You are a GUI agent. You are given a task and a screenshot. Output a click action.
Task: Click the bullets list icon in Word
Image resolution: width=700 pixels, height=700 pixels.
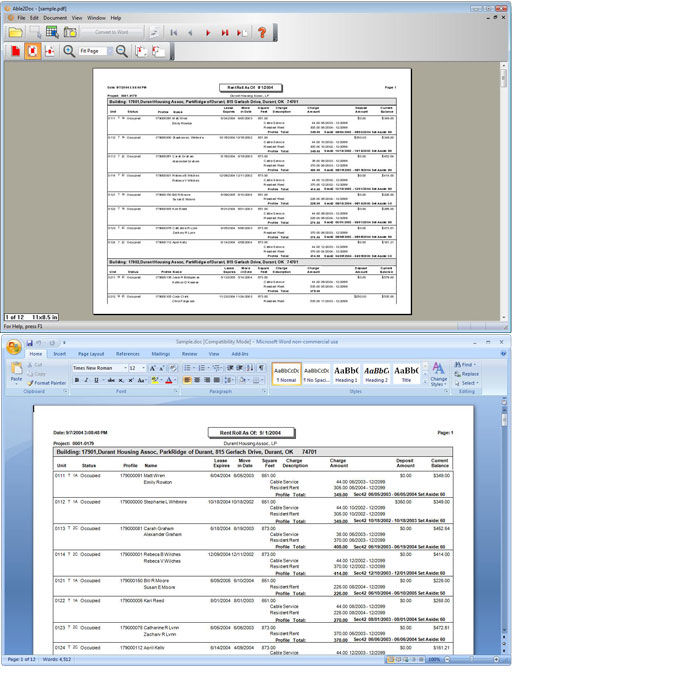pyautogui.click(x=189, y=367)
